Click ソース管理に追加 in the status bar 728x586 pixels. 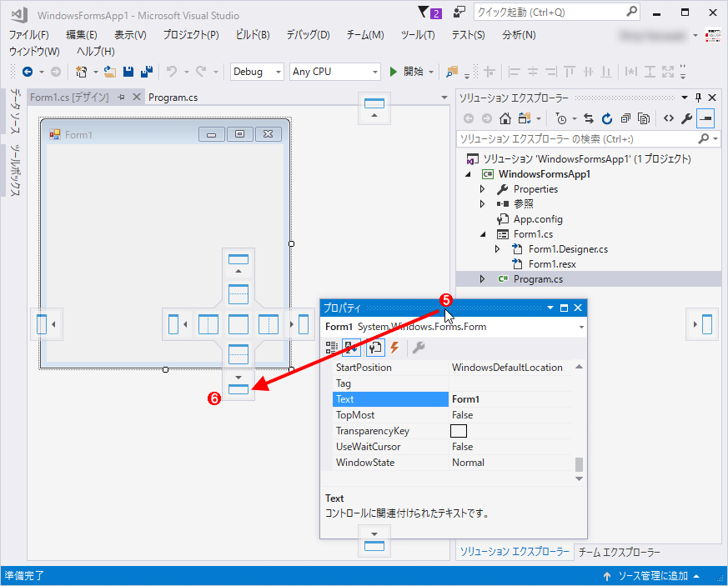(x=653, y=576)
